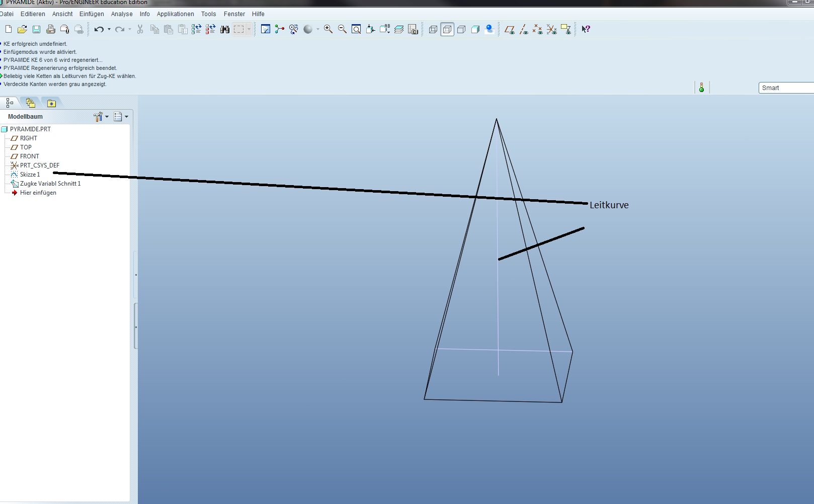The height and width of the screenshot is (504, 814).
Task: Open the Analyse menu
Action: pyautogui.click(x=122, y=14)
